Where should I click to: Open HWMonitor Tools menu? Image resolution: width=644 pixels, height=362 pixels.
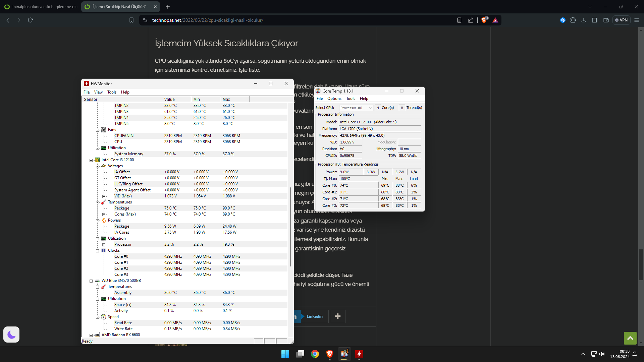[x=112, y=92]
